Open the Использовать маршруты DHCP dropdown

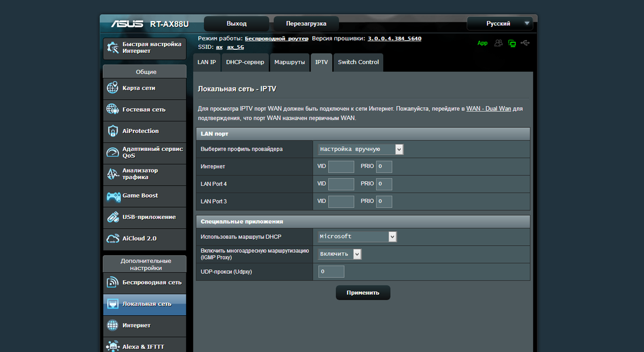[357, 236]
